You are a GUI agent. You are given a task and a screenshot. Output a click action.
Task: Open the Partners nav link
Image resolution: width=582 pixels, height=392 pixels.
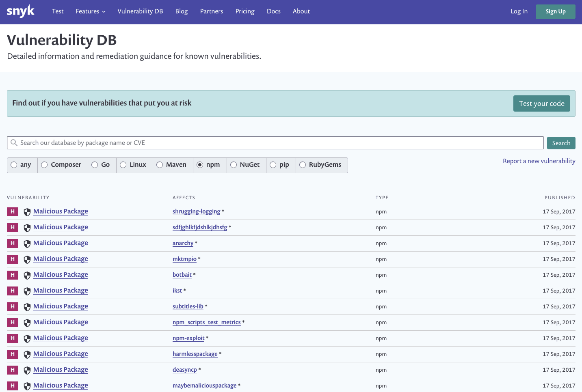pyautogui.click(x=212, y=11)
